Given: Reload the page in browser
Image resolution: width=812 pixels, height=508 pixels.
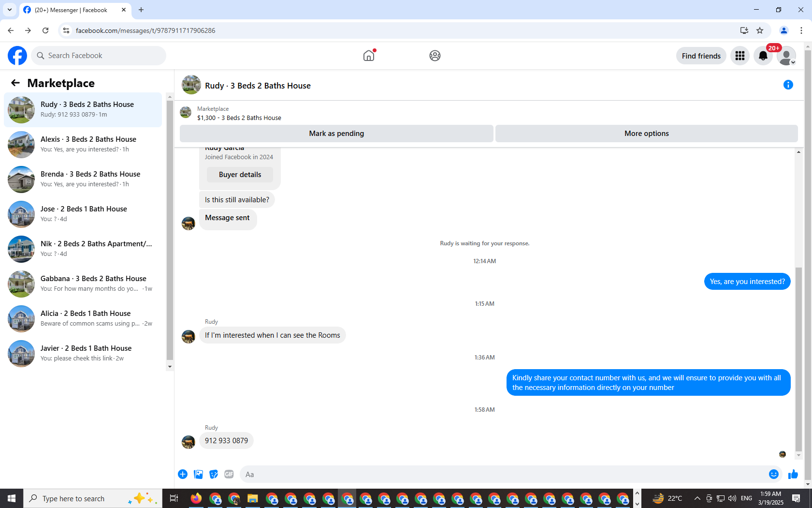Looking at the screenshot, I should (45, 30).
